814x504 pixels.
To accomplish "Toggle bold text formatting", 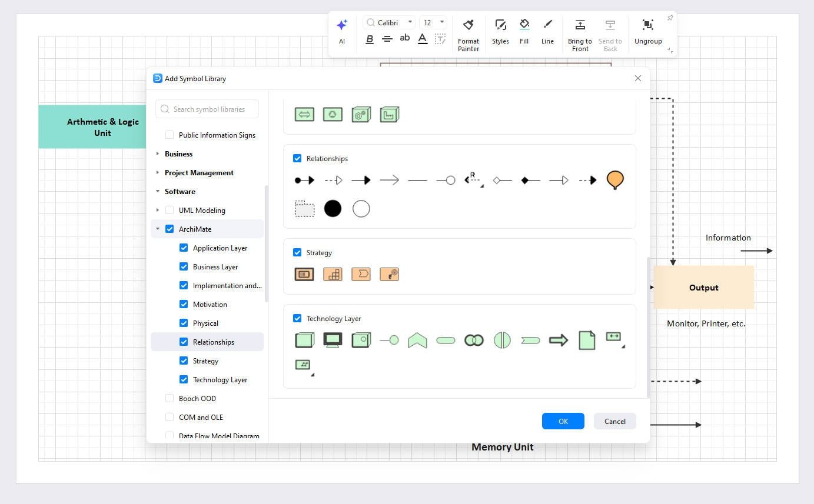I will tap(370, 39).
